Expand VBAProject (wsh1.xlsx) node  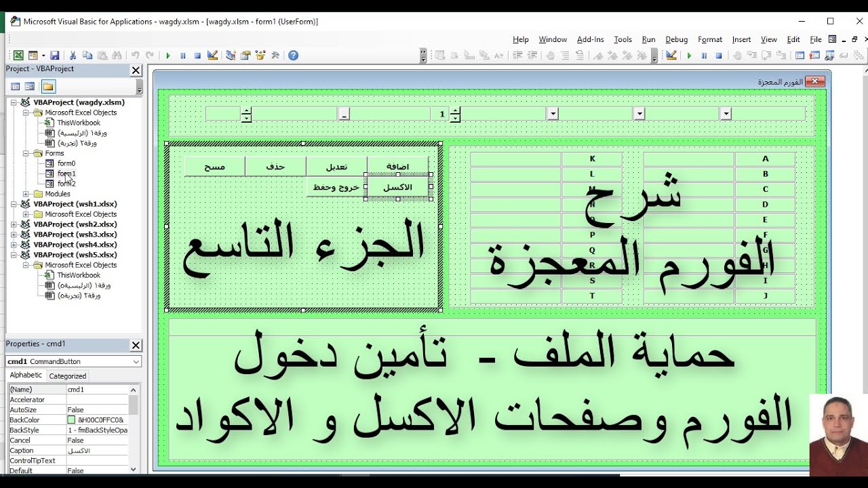(x=15, y=204)
